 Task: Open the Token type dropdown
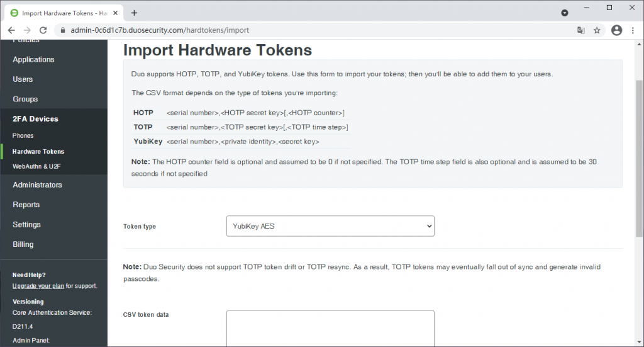click(x=330, y=225)
